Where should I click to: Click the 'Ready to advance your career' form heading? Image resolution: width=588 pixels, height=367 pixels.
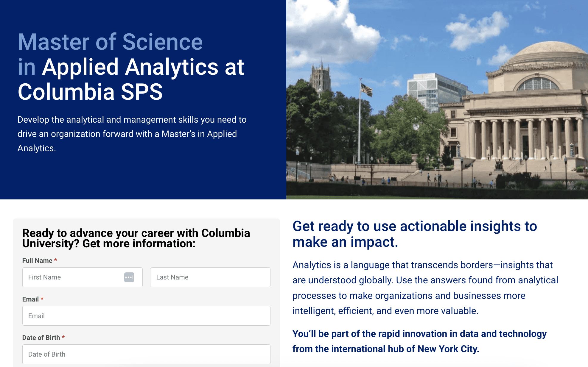[x=136, y=238]
